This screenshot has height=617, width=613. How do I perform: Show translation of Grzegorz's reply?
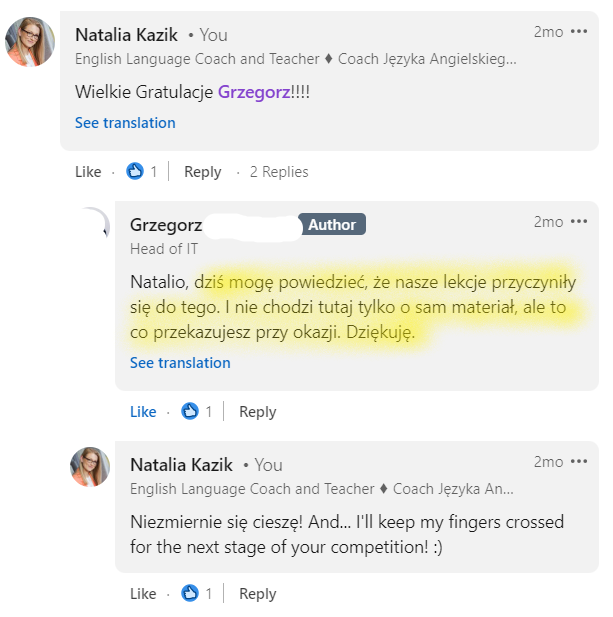180,363
